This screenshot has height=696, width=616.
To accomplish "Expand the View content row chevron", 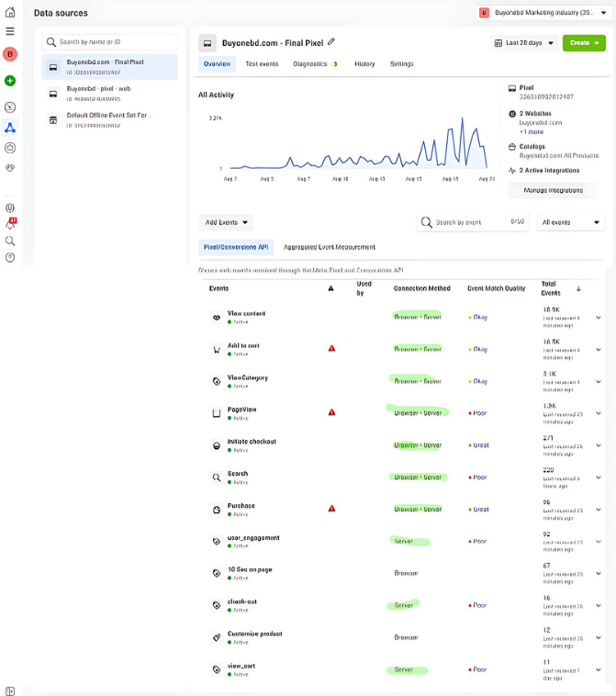I will pos(599,318).
